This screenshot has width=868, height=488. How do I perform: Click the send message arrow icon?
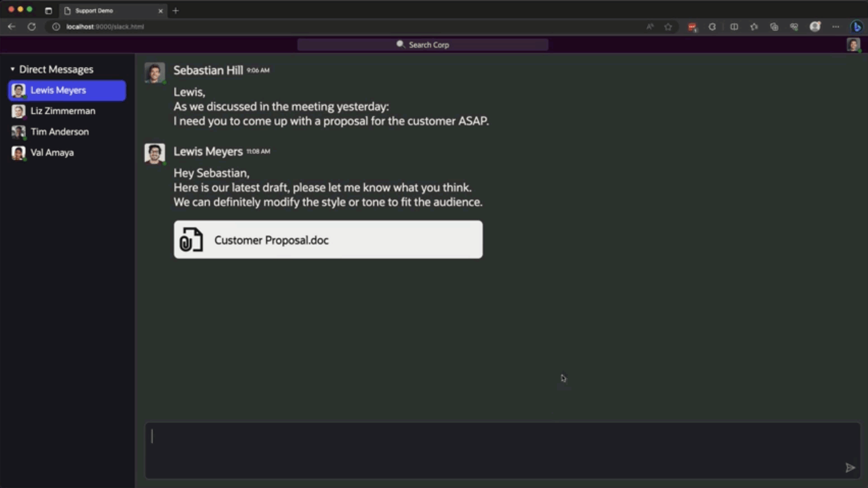pos(850,468)
